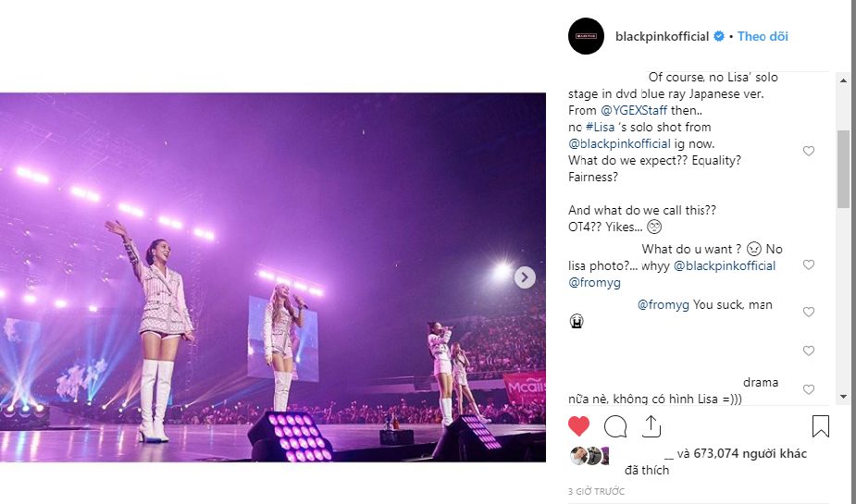The height and width of the screenshot is (504, 856).
Task: Follow the account via 'Theo dõi'
Action: (x=763, y=36)
